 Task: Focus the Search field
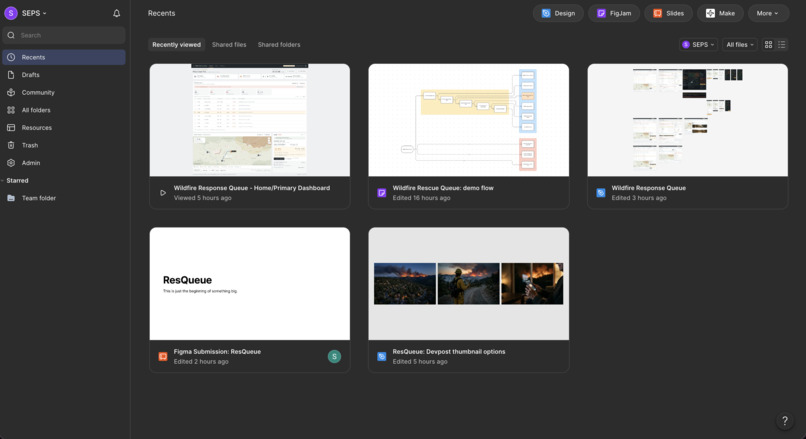pyautogui.click(x=64, y=35)
